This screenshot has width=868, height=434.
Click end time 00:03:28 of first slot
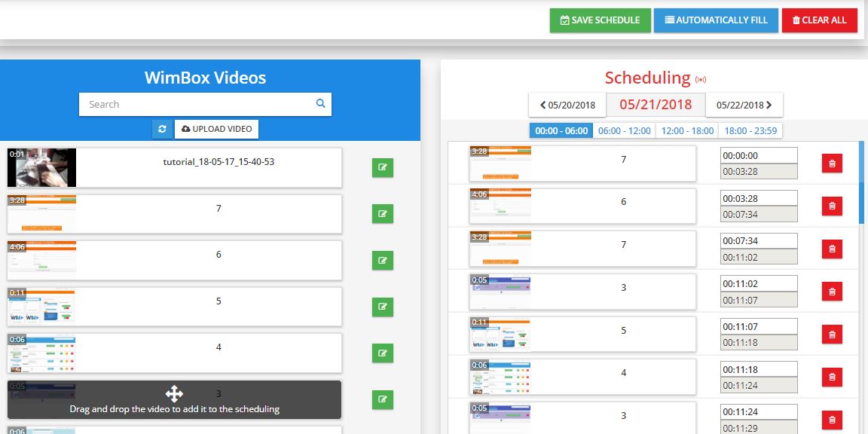[759, 172]
